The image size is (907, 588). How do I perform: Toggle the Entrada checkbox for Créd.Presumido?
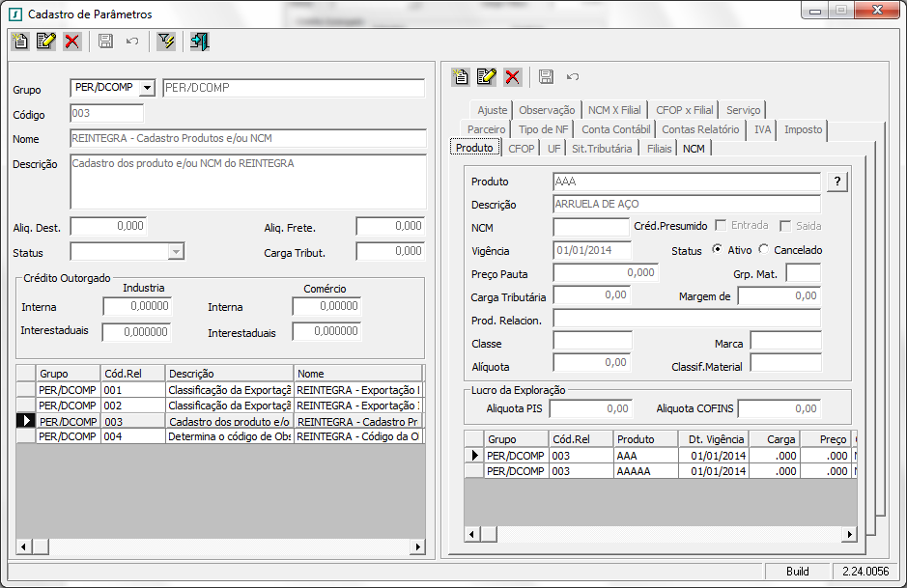pos(721,226)
